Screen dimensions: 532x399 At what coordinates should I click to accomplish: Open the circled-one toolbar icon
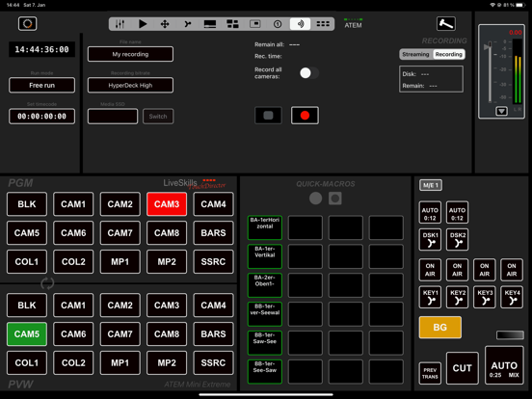[x=278, y=24]
